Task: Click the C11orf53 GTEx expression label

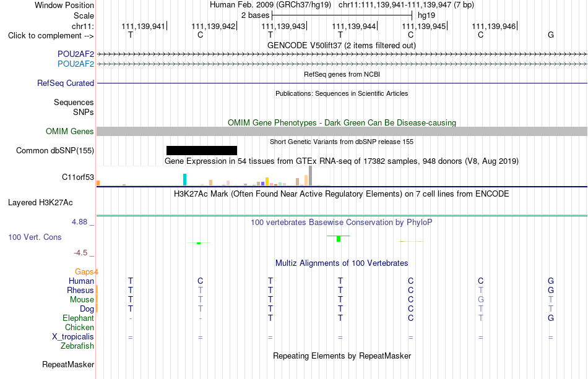Action: coord(77,177)
